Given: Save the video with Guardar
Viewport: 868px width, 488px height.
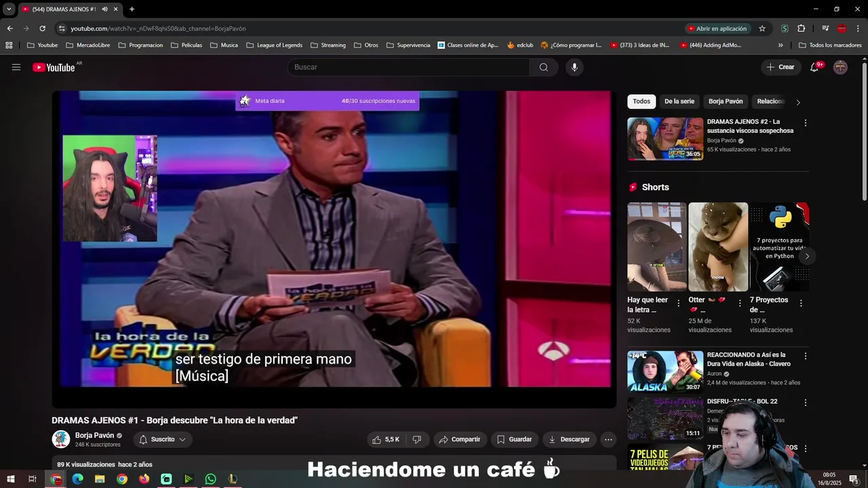Looking at the screenshot, I should (514, 439).
